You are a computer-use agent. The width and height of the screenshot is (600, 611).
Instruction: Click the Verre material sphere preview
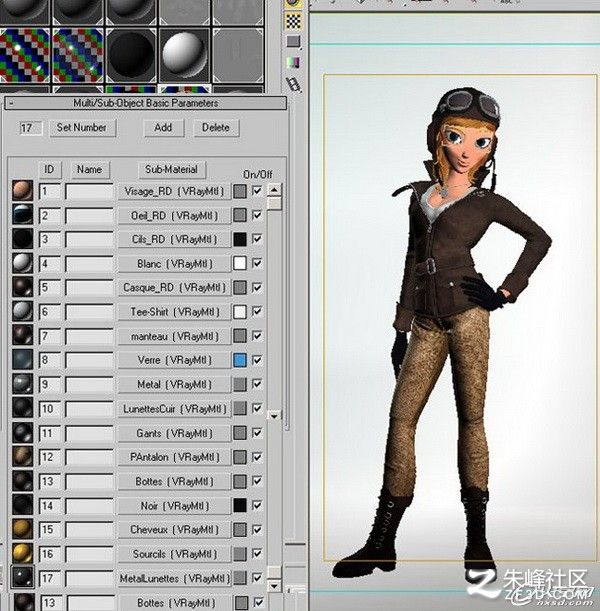[23, 360]
